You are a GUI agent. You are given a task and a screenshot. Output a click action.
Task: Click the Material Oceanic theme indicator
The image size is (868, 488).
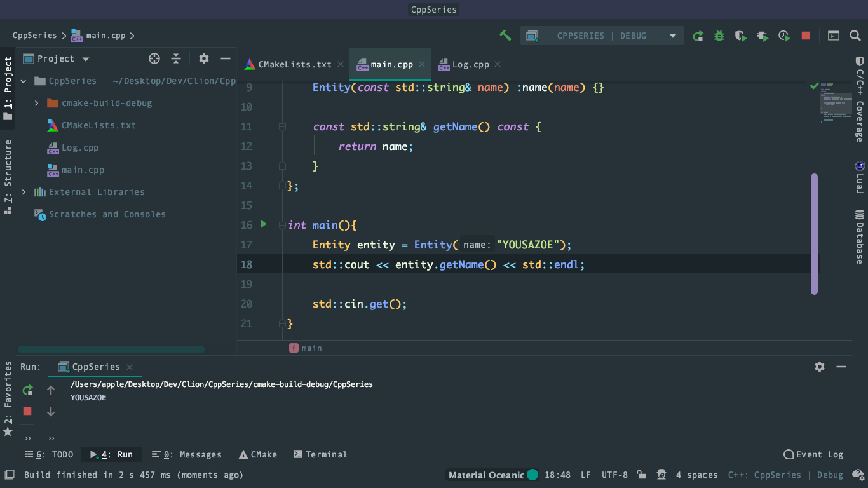pyautogui.click(x=493, y=475)
